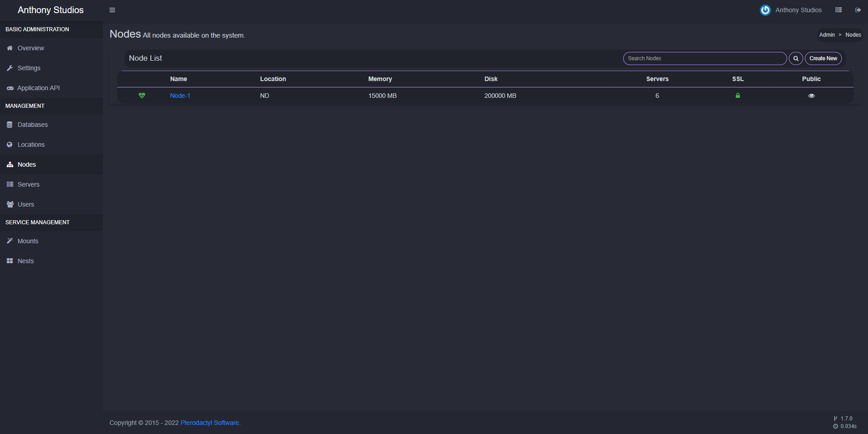The width and height of the screenshot is (868, 434).
Task: Click the Mounts magic wand icon
Action: click(10, 241)
